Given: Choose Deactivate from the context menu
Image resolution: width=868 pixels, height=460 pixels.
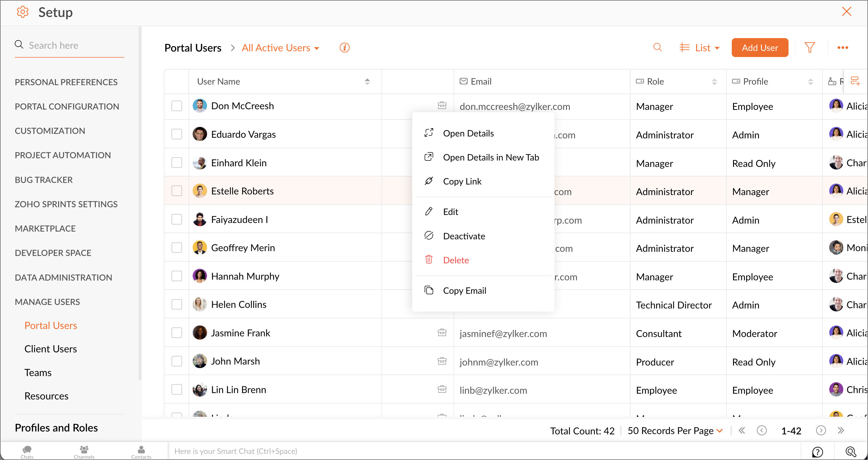Looking at the screenshot, I should pos(464,236).
